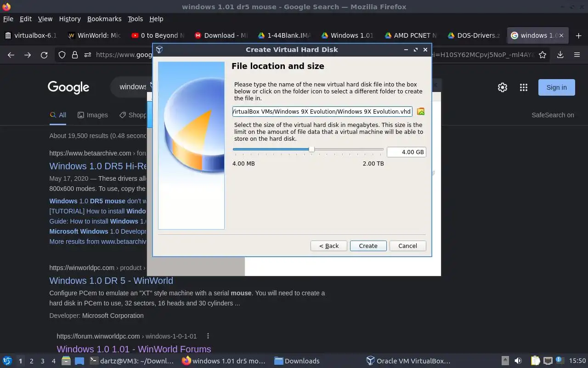This screenshot has width=588, height=368.
Task: Click the Firefox forward arrow
Action: [28, 55]
